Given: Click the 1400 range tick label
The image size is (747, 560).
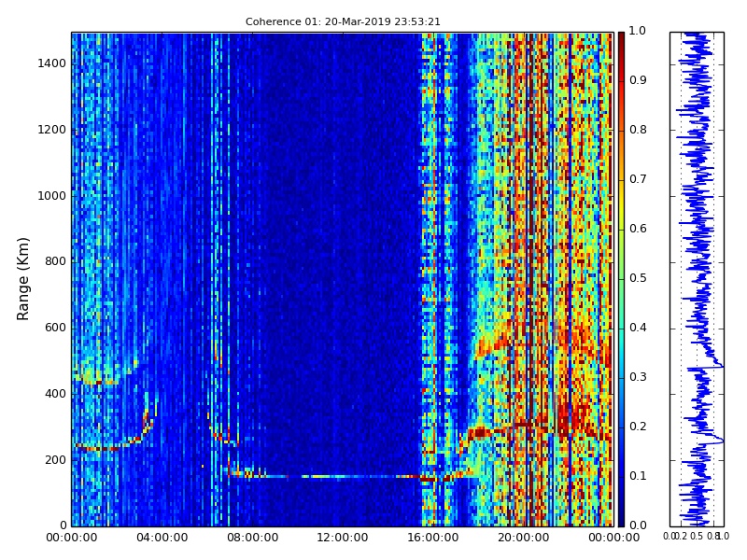Looking at the screenshot, I should click(x=52, y=63).
